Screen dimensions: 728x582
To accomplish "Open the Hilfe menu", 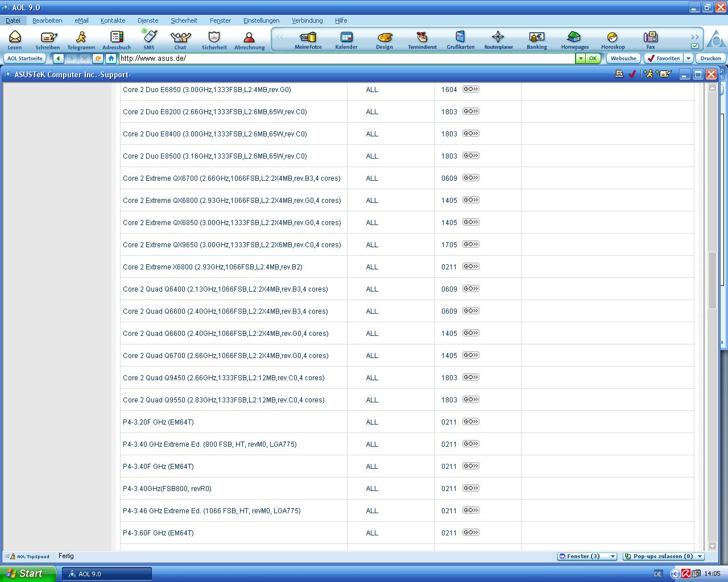I will tap(341, 20).
